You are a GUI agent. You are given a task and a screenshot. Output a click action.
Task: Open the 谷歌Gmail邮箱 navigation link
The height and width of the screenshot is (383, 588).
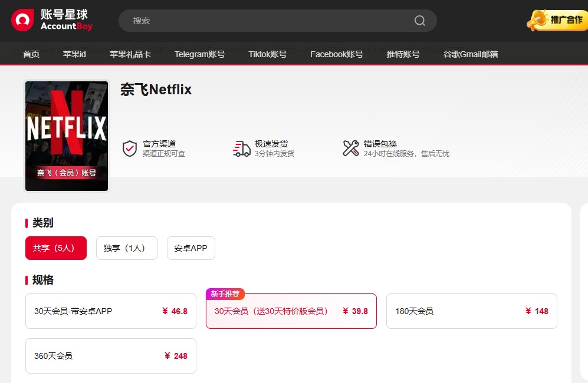(x=470, y=54)
